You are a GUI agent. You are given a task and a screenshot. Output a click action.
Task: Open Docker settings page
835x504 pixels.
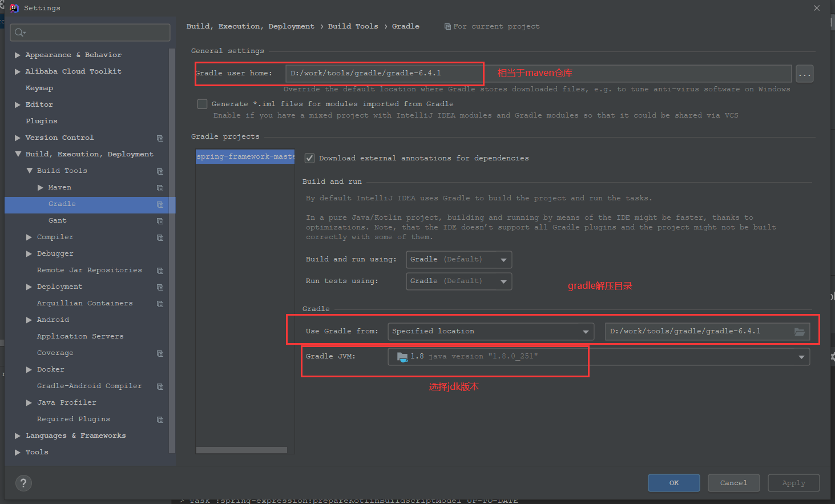(x=51, y=369)
